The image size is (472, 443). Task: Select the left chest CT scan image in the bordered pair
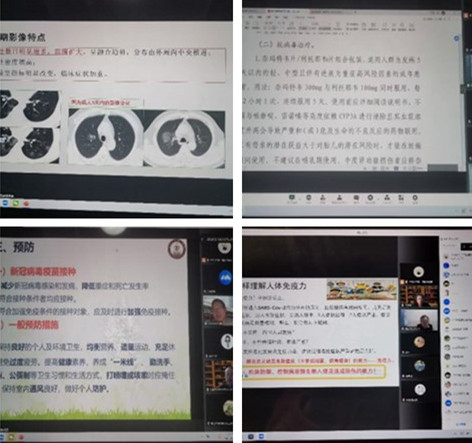[x=105, y=137]
